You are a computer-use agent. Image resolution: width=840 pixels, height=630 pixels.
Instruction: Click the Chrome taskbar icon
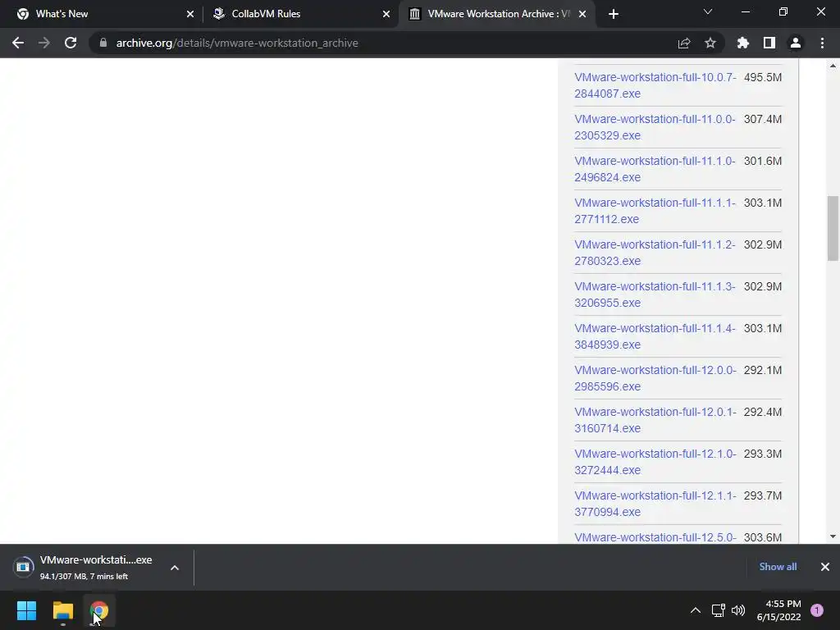[99, 610]
